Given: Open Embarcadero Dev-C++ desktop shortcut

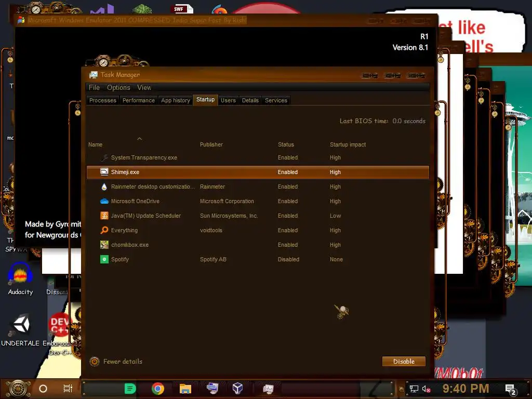Looking at the screenshot, I should point(58,334).
